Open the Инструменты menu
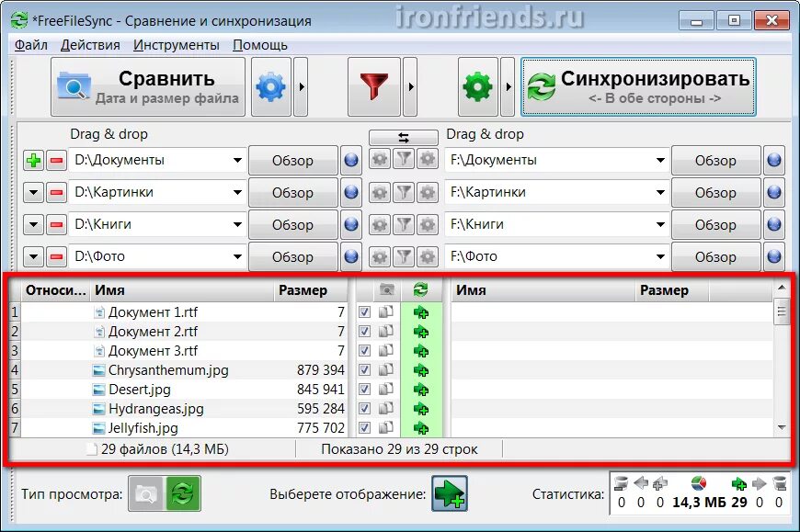800x532 pixels. click(177, 44)
